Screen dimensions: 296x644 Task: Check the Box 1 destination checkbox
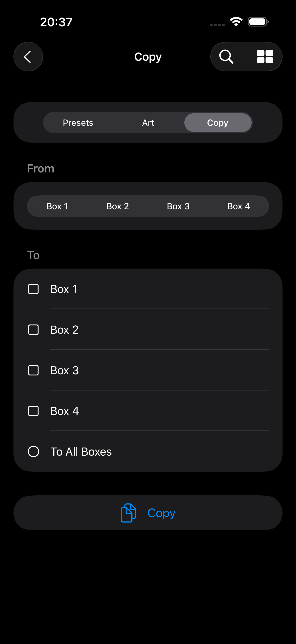point(33,289)
